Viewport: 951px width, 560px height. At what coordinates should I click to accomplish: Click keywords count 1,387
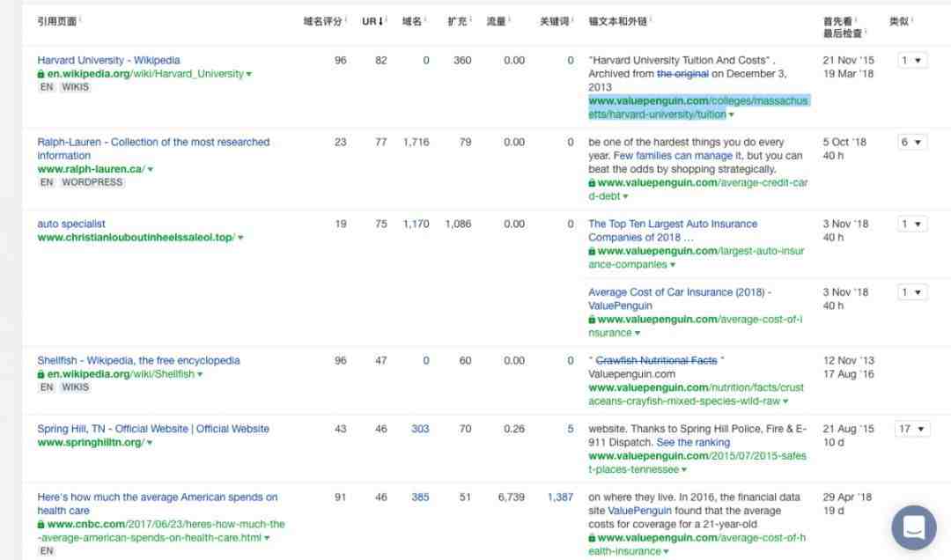click(560, 497)
